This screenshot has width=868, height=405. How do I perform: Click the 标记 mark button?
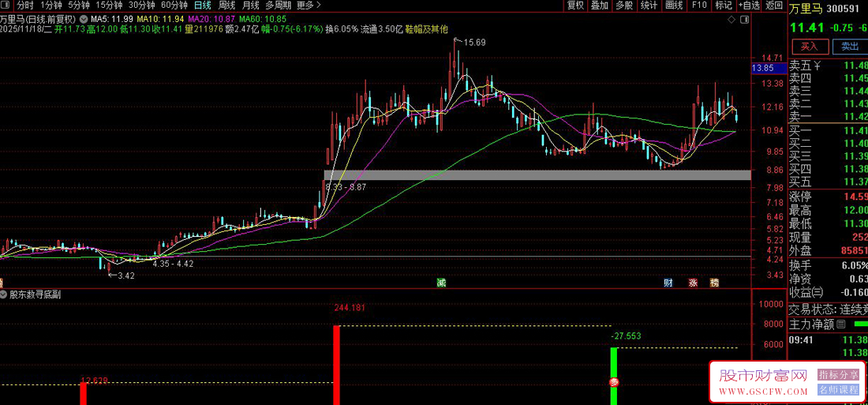click(723, 6)
